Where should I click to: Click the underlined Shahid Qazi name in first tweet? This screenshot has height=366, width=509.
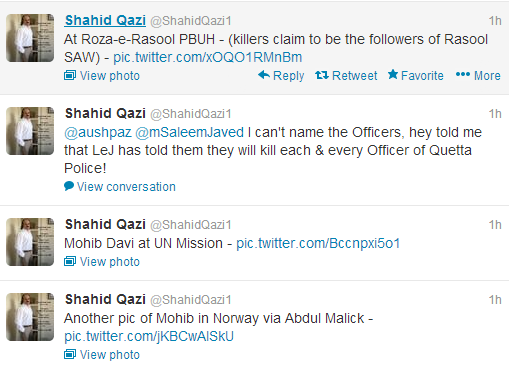105,20
